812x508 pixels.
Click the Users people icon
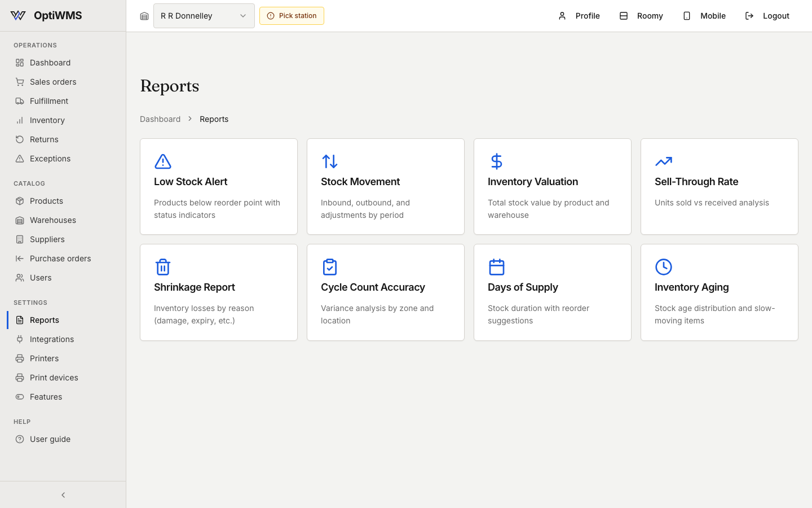pos(20,278)
